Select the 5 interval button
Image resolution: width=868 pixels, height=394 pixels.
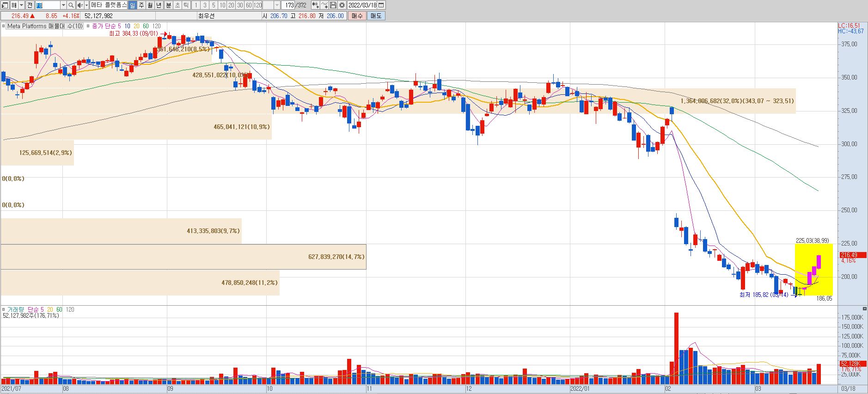click(214, 5)
